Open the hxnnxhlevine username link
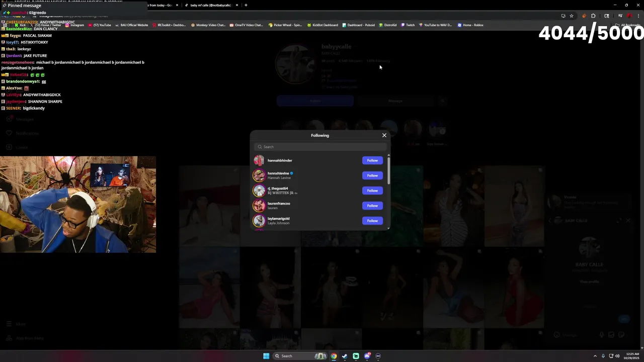 coord(278,173)
